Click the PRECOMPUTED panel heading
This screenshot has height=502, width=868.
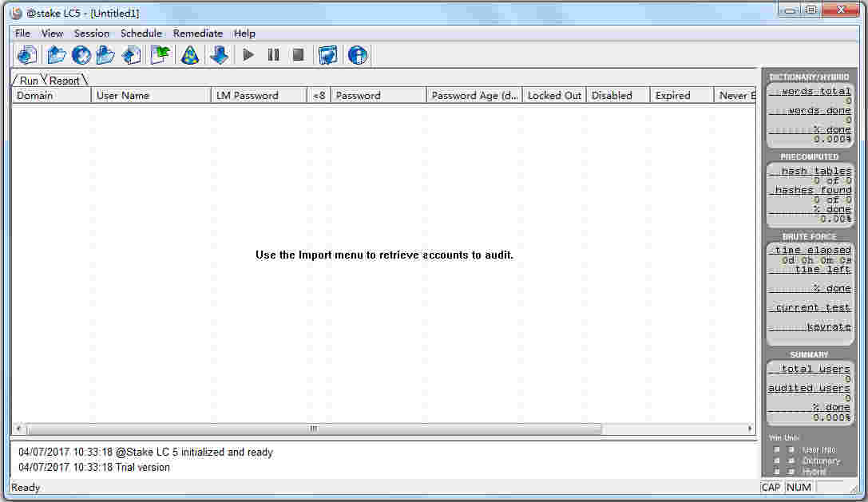click(810, 156)
